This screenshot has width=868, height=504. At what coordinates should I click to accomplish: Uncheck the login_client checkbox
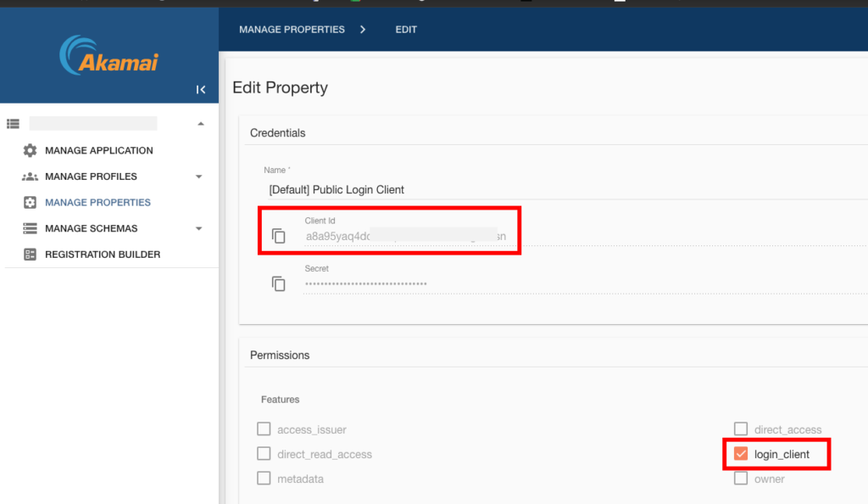point(741,454)
